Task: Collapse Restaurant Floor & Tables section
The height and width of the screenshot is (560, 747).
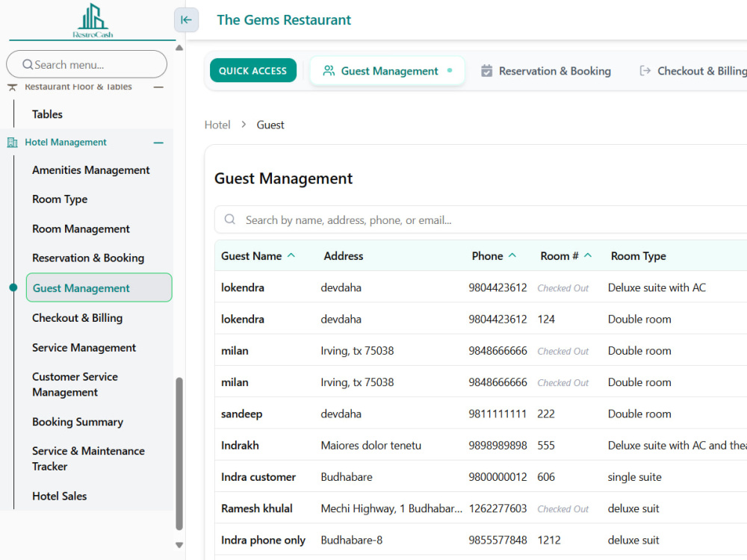Action: click(x=158, y=87)
